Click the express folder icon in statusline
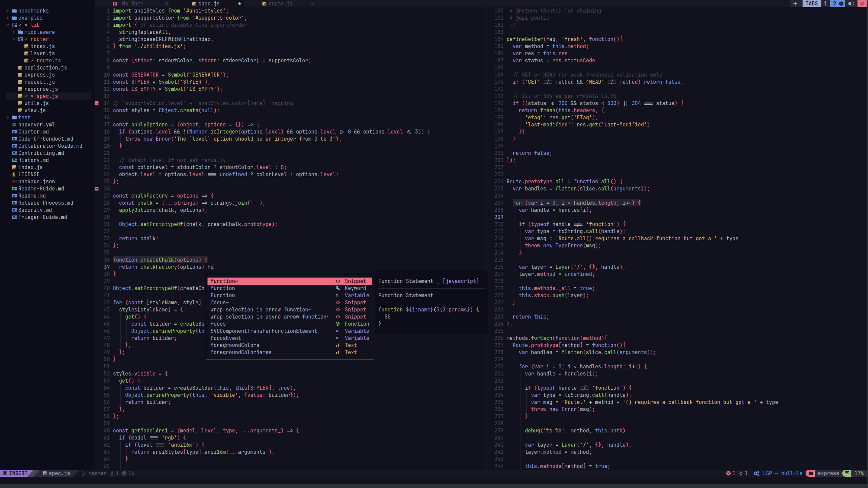Image resolution: width=868 pixels, height=488 pixels. pyautogui.click(x=811, y=473)
